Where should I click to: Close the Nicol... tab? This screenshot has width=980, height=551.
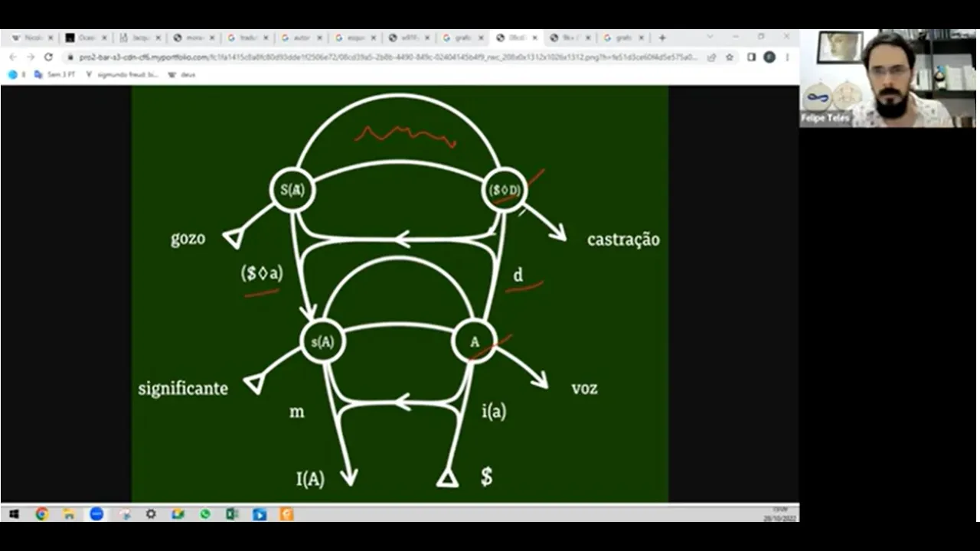click(x=51, y=37)
